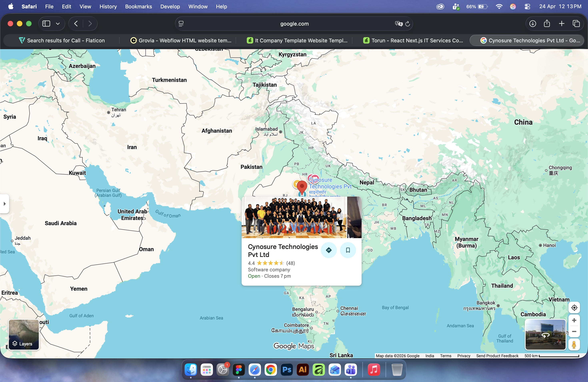Click the Directions icon on Cynosure card
The height and width of the screenshot is (382, 588).
(x=329, y=250)
